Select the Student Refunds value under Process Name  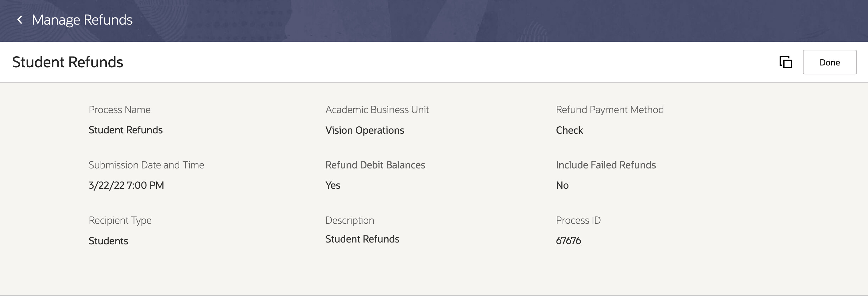(x=125, y=130)
